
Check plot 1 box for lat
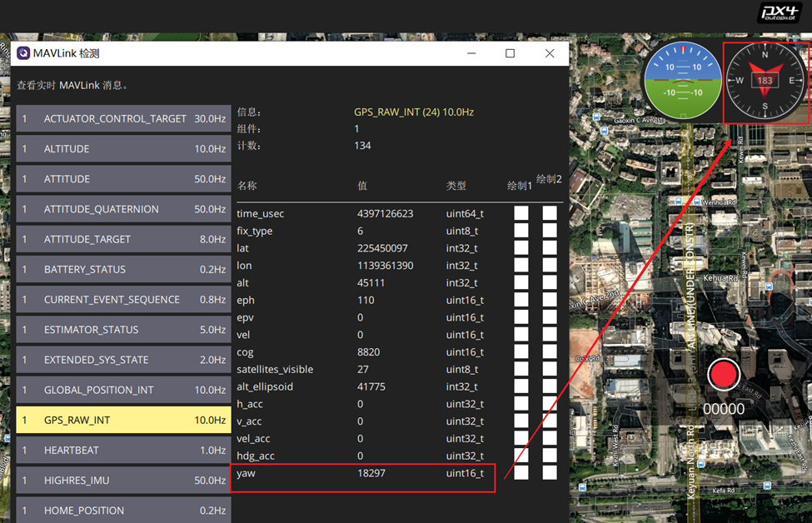click(x=521, y=248)
